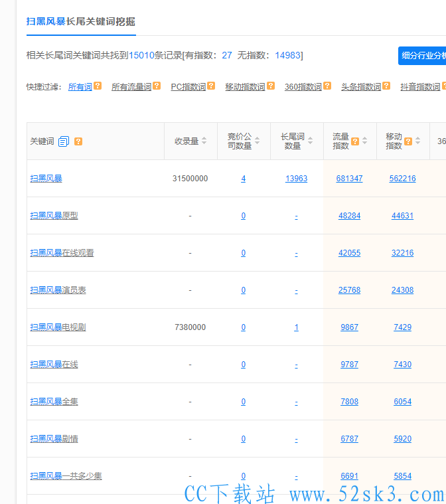Sort table by 长尾词数量 column arrows
The image size is (446, 504).
[310, 141]
